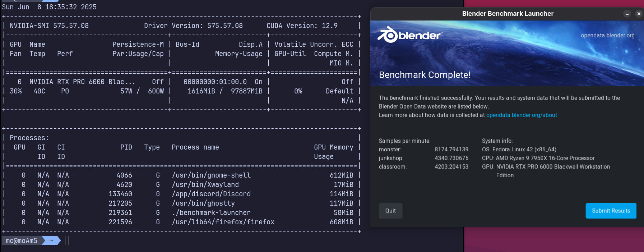
Task: Click CUDA Version: 12.9 in the terminal
Action: pos(302,26)
